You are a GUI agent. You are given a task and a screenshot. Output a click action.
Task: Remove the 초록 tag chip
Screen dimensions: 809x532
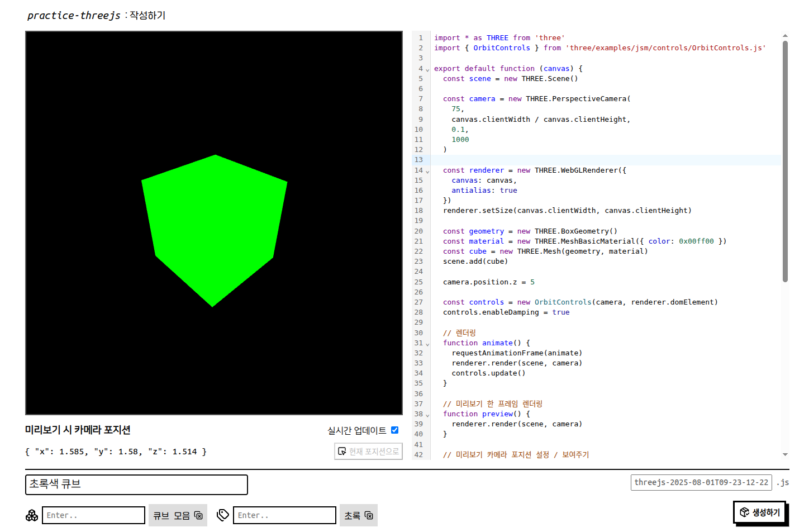click(x=369, y=515)
